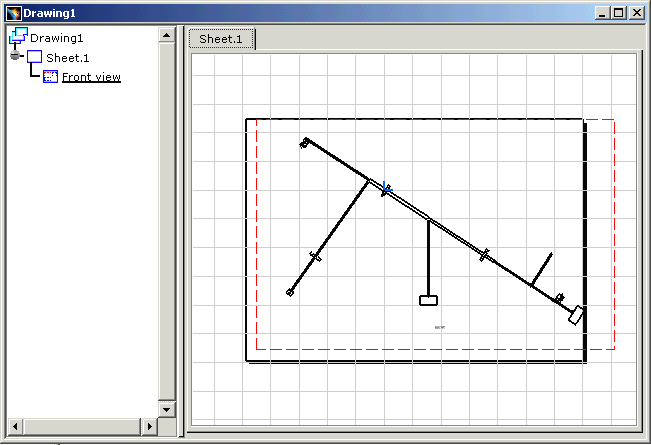Click the Front view icon in tree

(x=51, y=77)
